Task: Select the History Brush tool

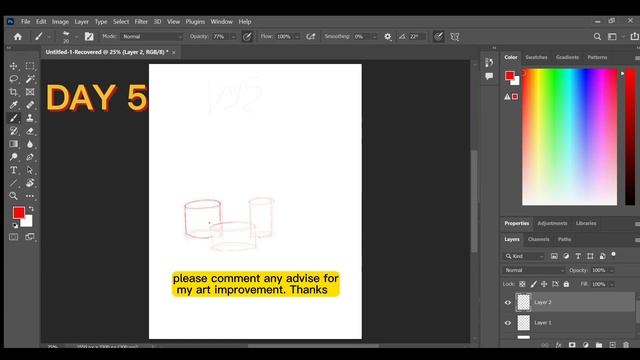Action: [x=13, y=131]
